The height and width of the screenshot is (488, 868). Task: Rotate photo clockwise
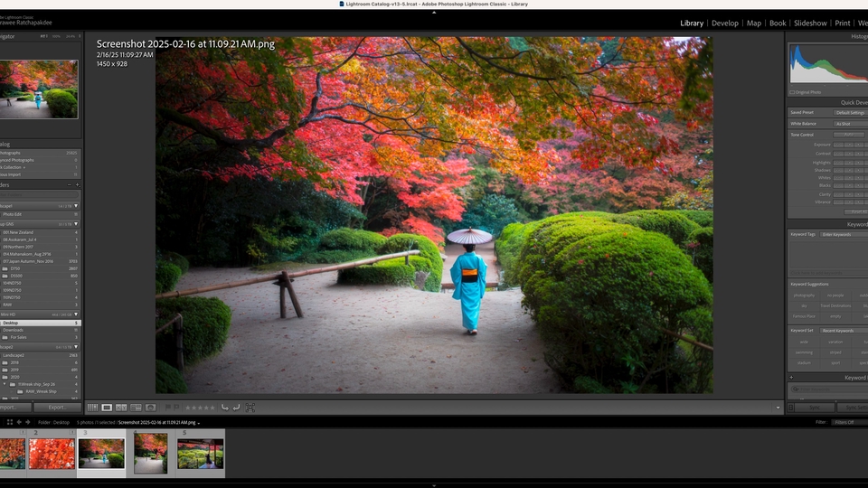click(236, 408)
